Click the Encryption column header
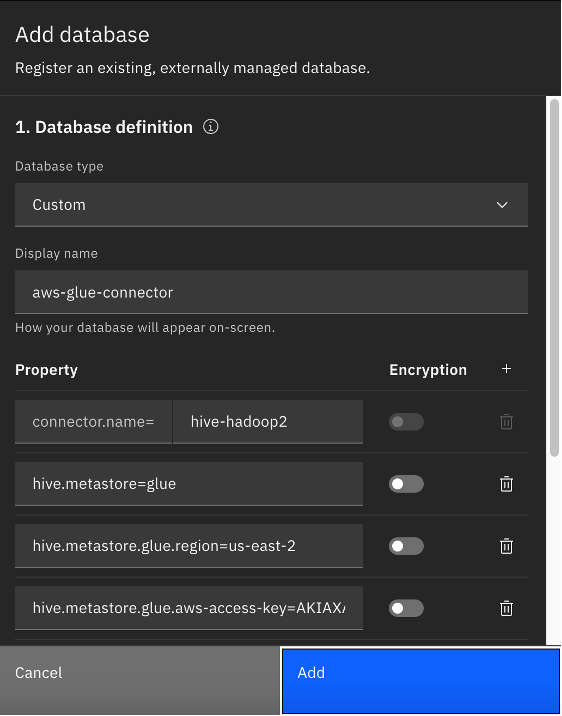The height and width of the screenshot is (716, 562). [x=428, y=369]
